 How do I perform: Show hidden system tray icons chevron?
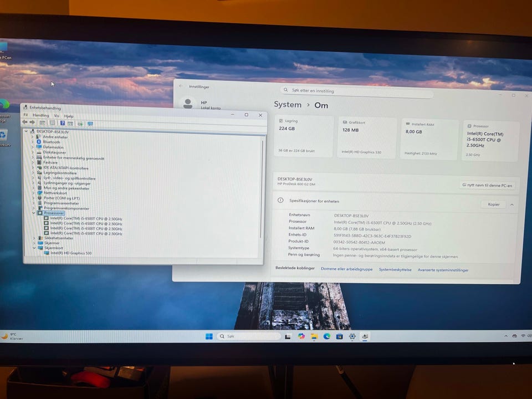(506, 336)
